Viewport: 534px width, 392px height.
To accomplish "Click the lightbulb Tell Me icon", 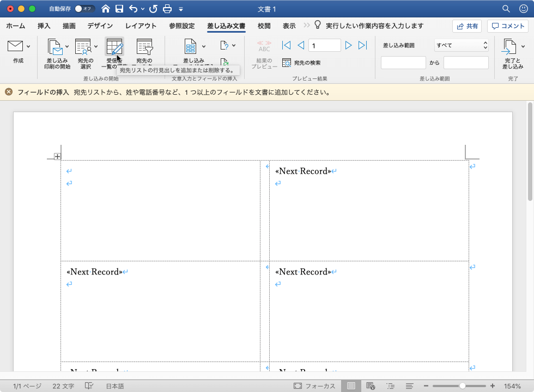I will 317,25.
